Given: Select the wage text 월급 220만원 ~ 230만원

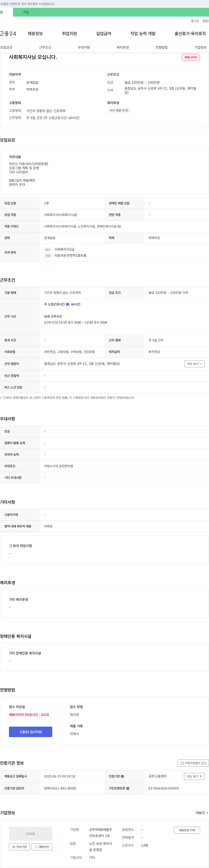Looking at the screenshot, I should coord(142,82).
